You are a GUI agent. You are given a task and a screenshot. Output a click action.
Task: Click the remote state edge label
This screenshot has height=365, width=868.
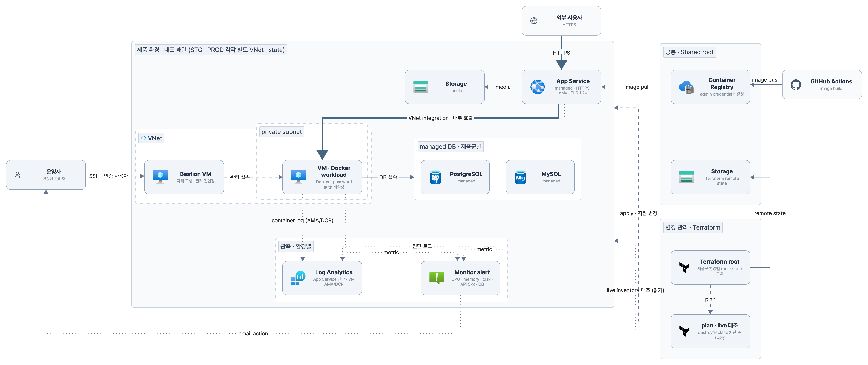pos(770,213)
